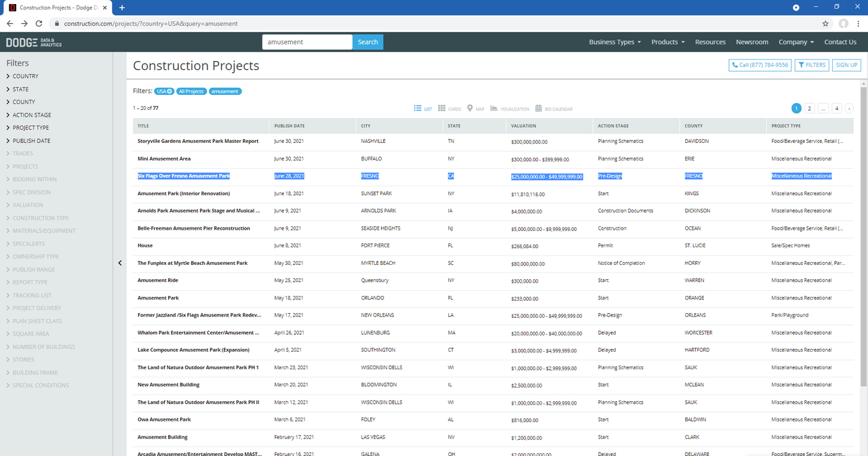The height and width of the screenshot is (456, 868).
Task: Open the Map view
Action: pos(475,108)
